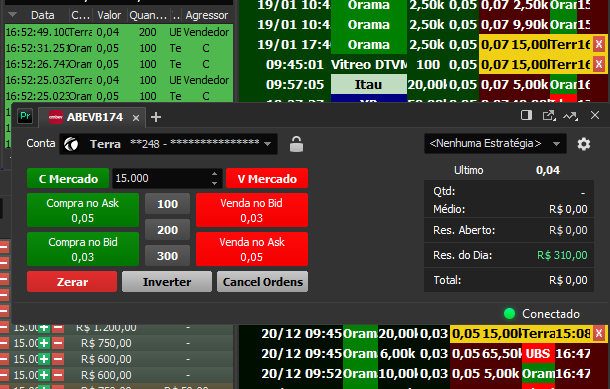Viewport: 610px width, 389px height.
Task: Click the Médio value R$ 0,00
Action: 568,209
